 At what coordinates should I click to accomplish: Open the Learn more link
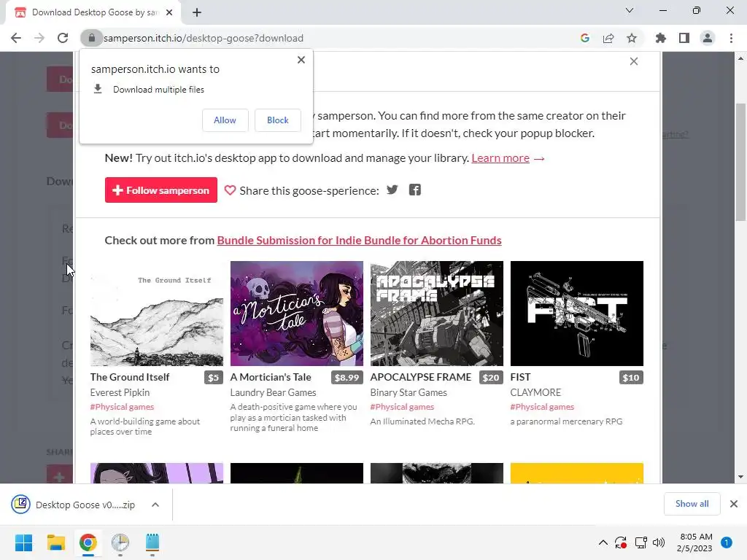pos(500,158)
